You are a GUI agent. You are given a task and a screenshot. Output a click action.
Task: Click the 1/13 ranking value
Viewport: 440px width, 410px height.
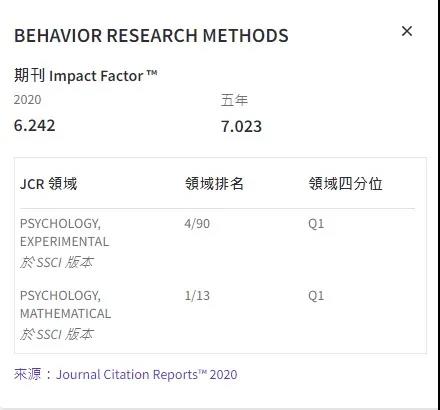pos(197,296)
